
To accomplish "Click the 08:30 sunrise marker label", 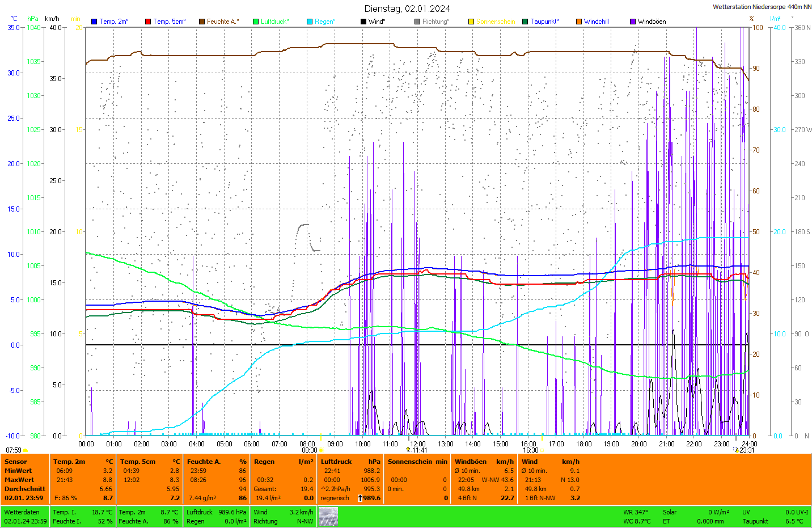I will 309,450.
